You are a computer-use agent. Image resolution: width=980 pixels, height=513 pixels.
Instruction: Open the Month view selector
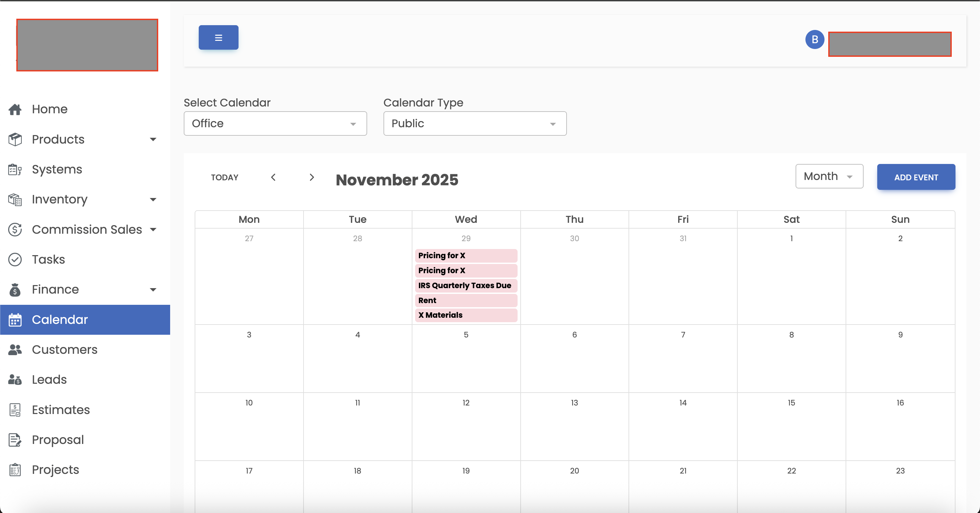tap(829, 176)
